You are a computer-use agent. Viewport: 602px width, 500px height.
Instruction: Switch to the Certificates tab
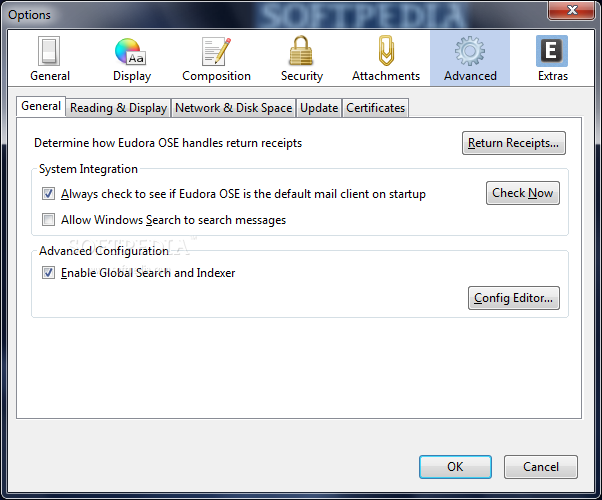[x=375, y=108]
